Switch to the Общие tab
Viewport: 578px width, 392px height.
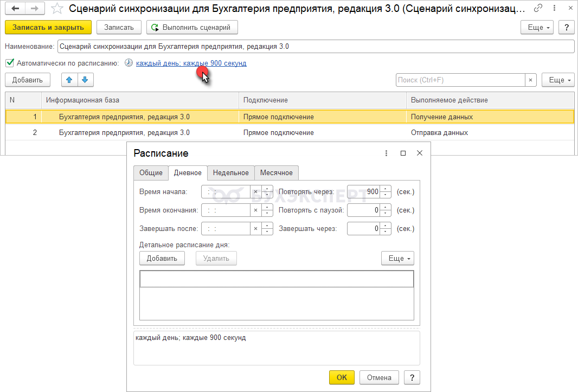pyautogui.click(x=151, y=173)
